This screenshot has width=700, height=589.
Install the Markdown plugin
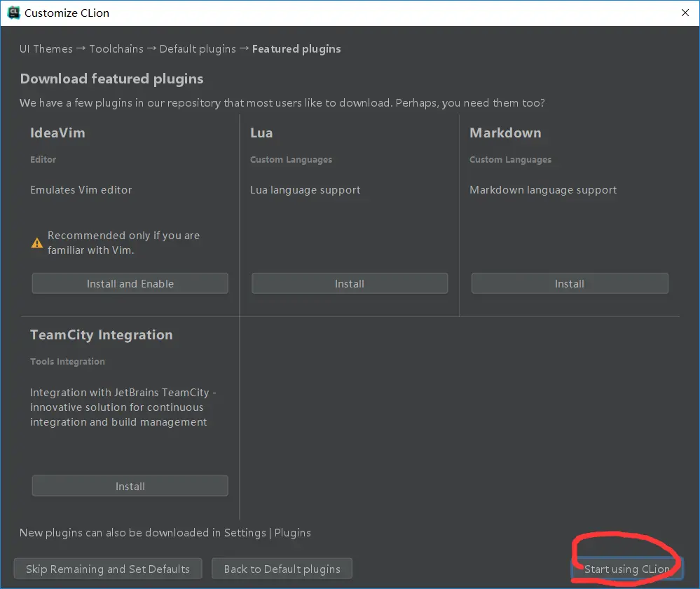pyautogui.click(x=570, y=284)
